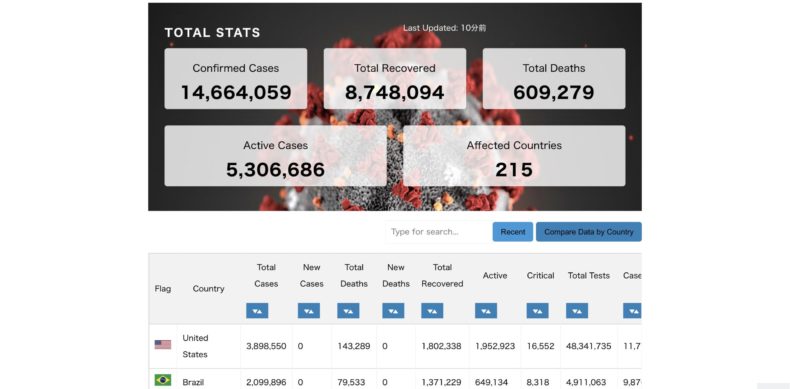This screenshot has width=790, height=389.
Task: Click the TOTAL STATS heading
Action: click(213, 33)
